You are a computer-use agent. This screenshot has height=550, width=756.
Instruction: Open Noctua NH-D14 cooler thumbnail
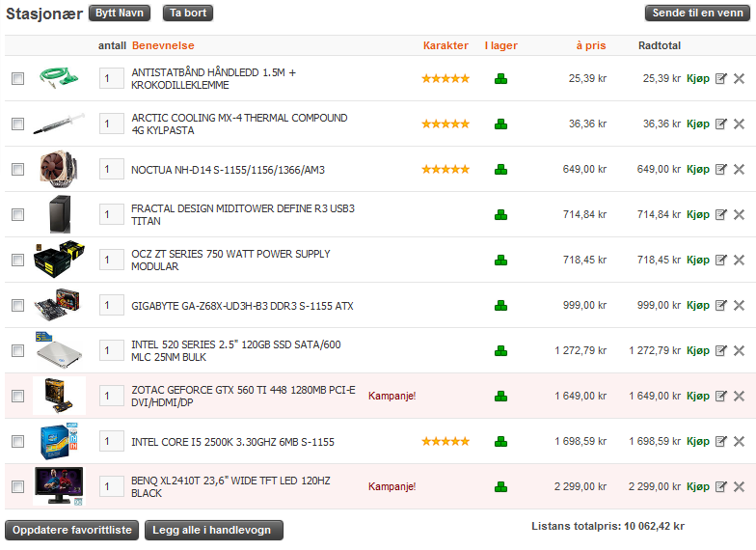coord(59,169)
